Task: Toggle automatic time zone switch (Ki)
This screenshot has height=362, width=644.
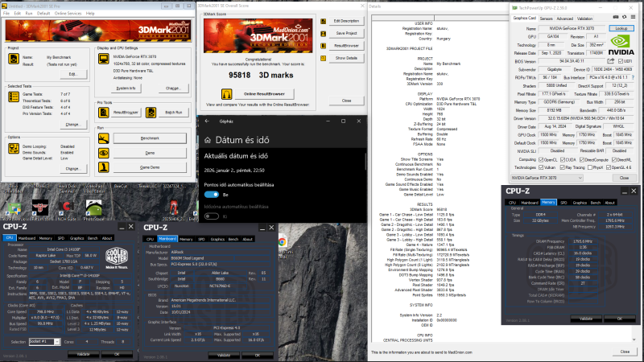Action: (x=212, y=216)
